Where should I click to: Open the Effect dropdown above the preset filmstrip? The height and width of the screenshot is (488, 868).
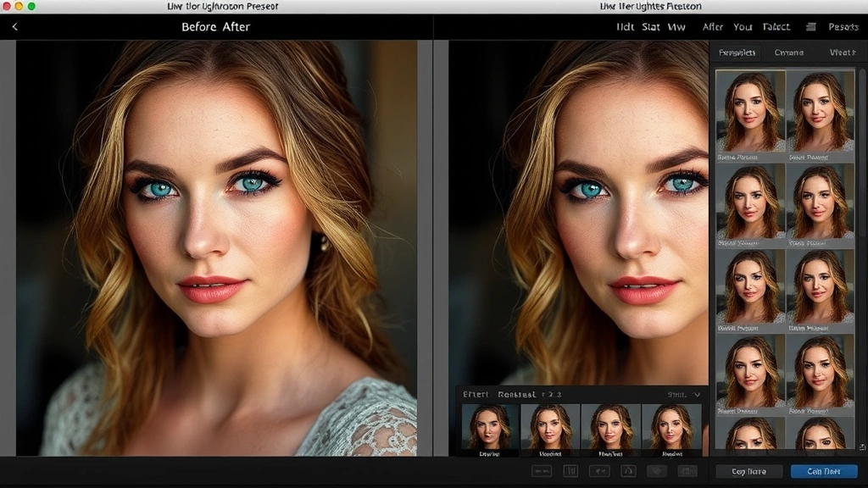pos(476,395)
